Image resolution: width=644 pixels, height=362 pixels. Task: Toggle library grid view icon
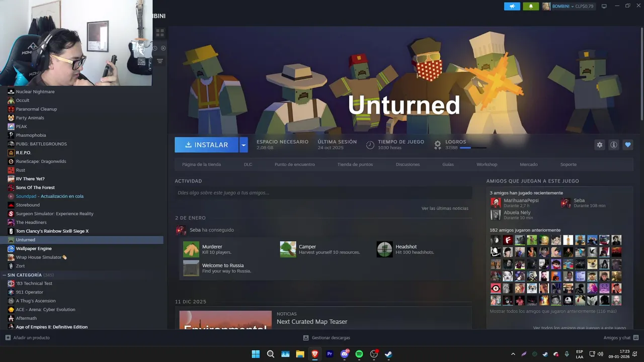[160, 33]
